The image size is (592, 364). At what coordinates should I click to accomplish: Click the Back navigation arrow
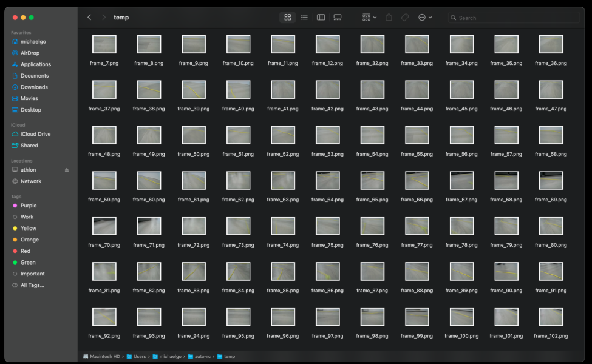click(x=89, y=18)
